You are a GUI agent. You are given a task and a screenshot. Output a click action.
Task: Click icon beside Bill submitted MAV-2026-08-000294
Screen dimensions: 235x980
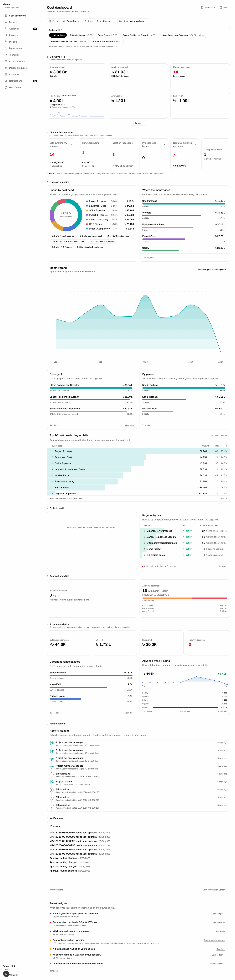coord(51,775)
